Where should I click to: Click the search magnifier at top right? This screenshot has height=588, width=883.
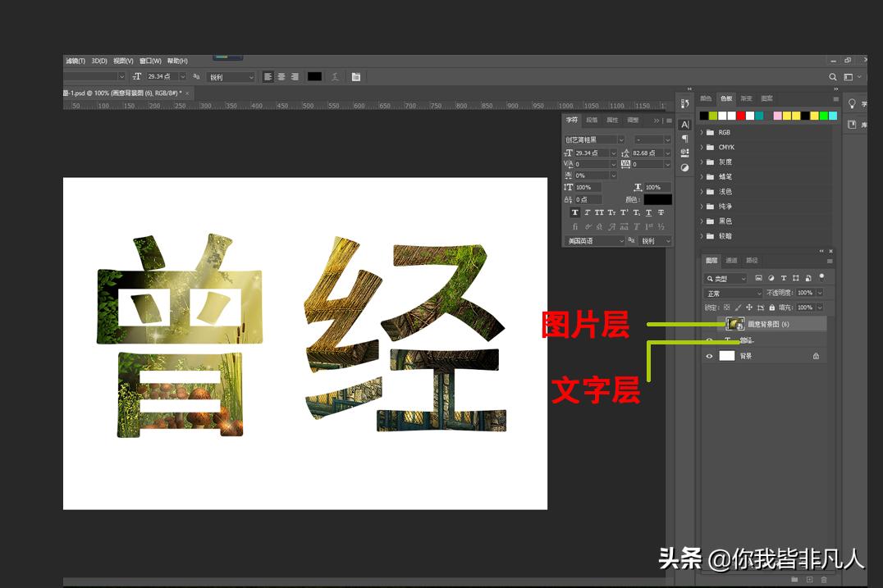[x=832, y=76]
